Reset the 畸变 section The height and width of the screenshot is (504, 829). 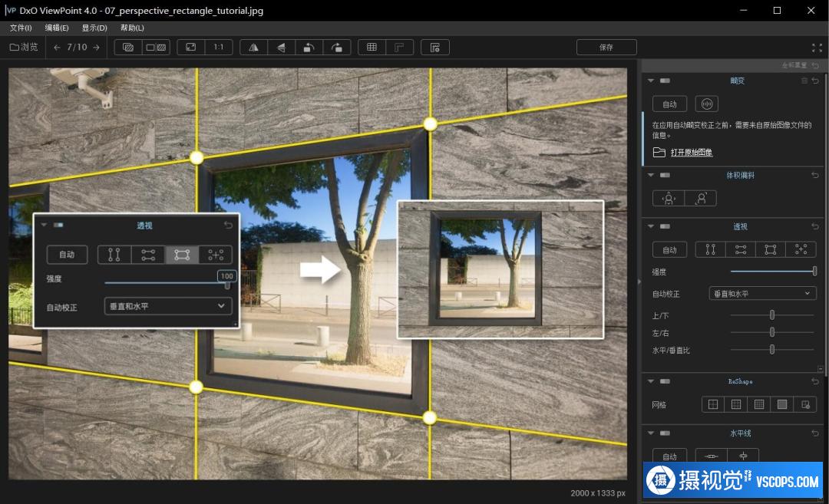[815, 81]
